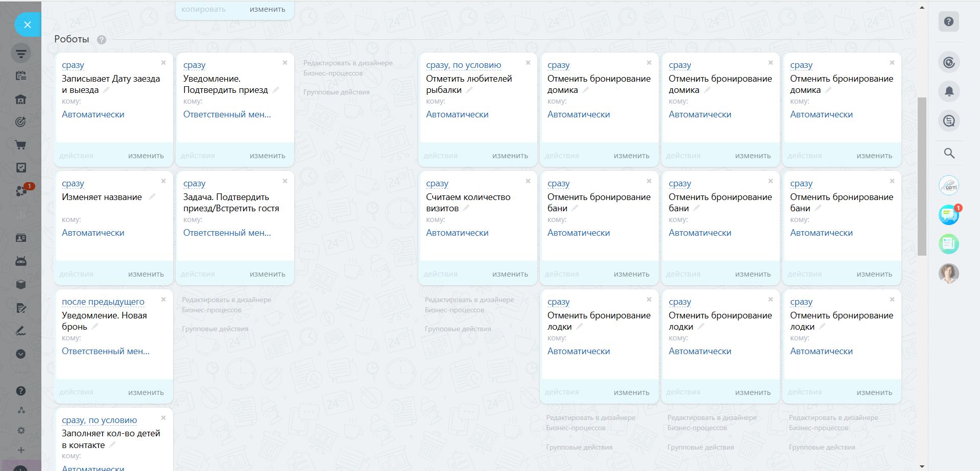The image size is (980, 471).
Task: Open the user profile avatar photo
Action: coord(948,274)
